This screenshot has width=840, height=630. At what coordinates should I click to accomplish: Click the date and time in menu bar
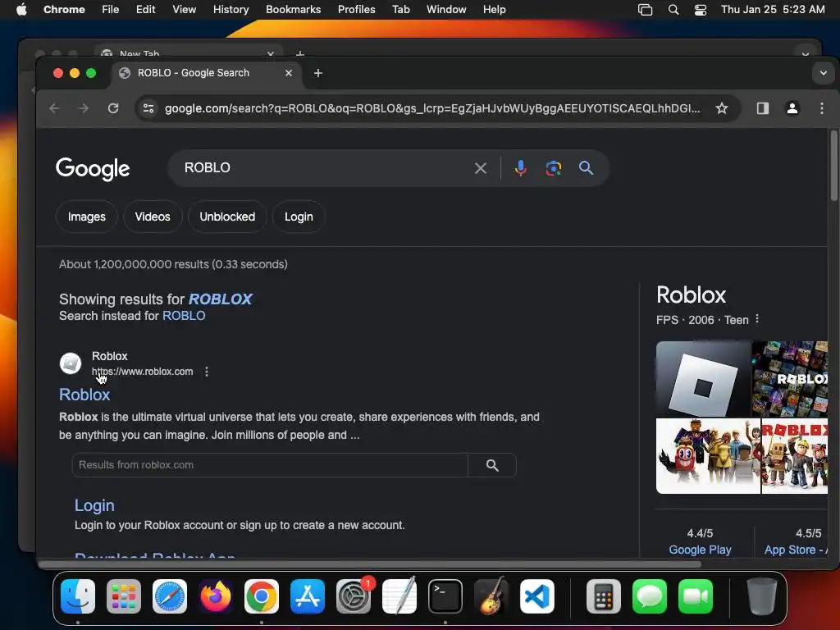(x=773, y=10)
